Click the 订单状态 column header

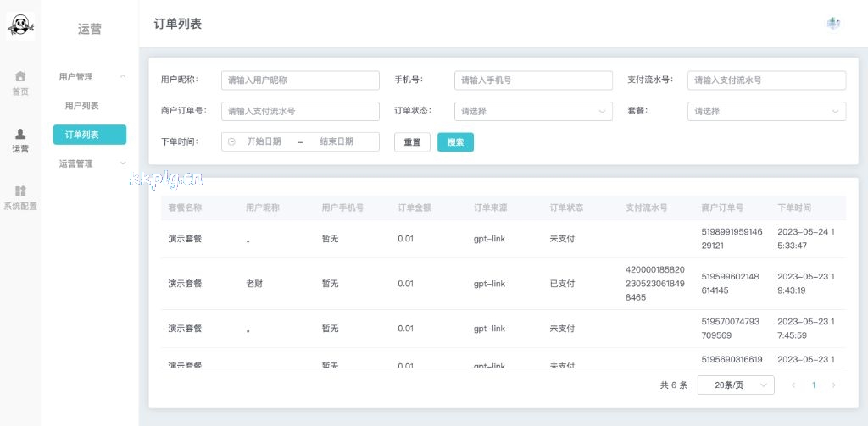(x=566, y=208)
